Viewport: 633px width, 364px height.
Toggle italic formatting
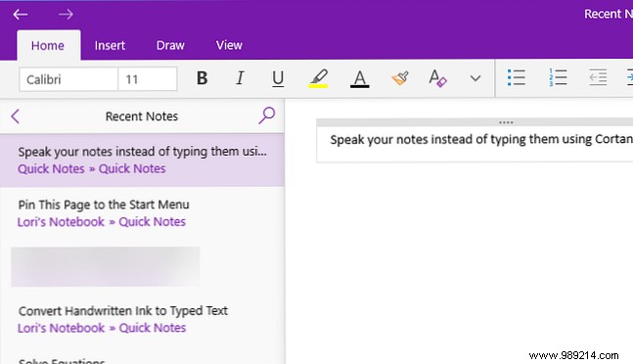240,78
